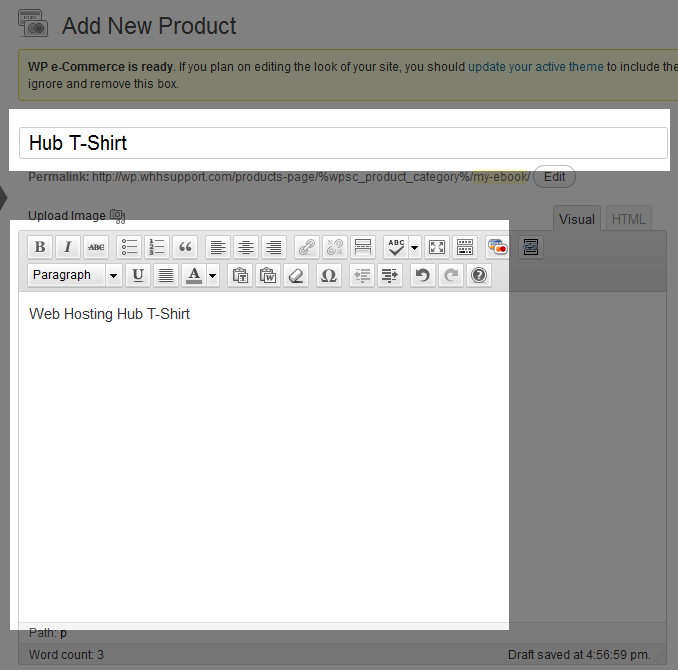This screenshot has height=670, width=678.
Task: Center align the paragraph
Action: 245,247
